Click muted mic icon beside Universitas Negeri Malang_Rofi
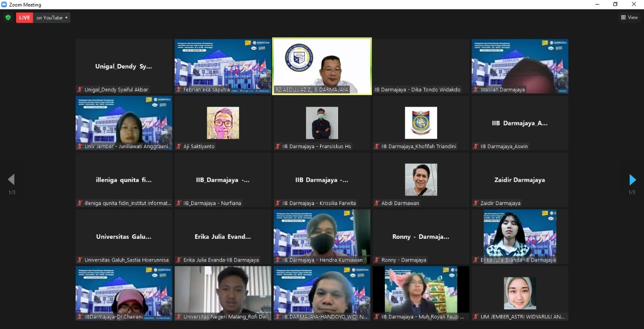The image size is (644, 329). pos(179,317)
